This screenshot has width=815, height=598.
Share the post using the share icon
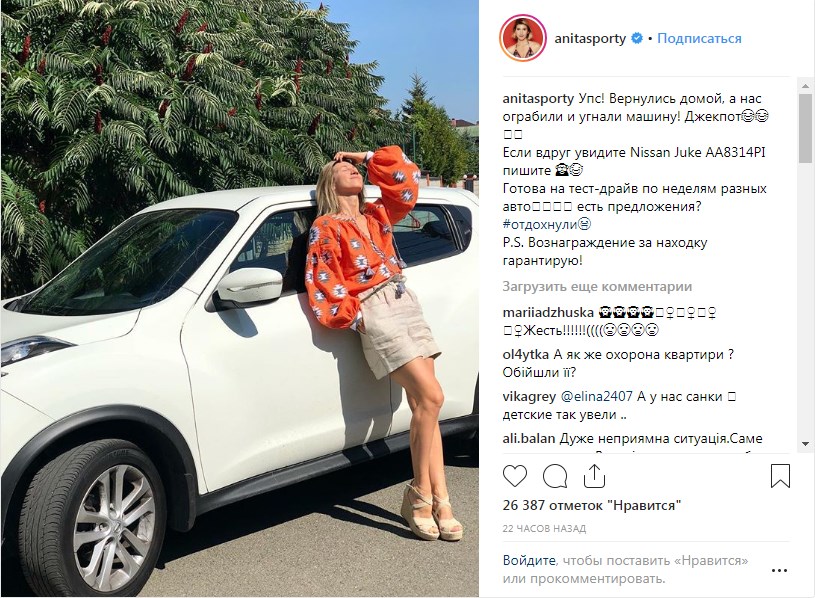click(594, 476)
